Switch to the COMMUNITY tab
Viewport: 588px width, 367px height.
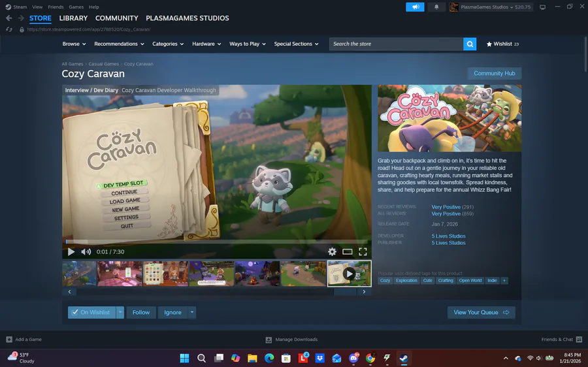(117, 18)
